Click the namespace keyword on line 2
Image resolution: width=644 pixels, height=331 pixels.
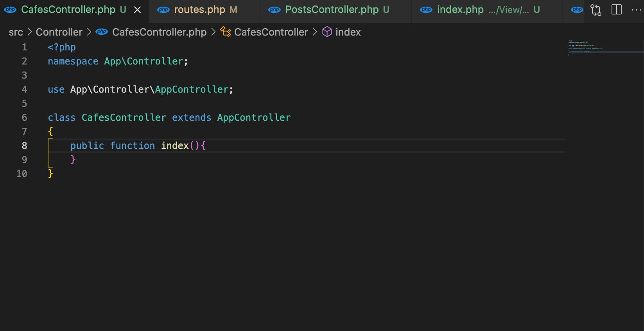pos(73,61)
